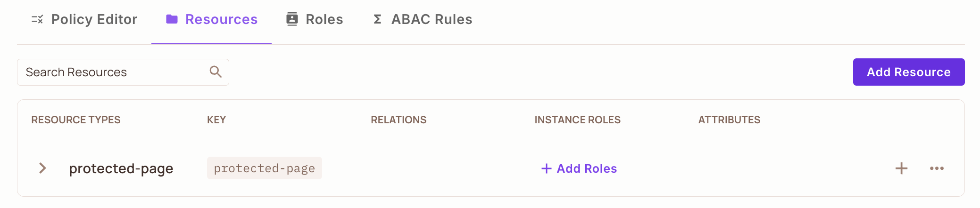
Task: Open the three-dot menu for protected-page
Action: coord(937,168)
